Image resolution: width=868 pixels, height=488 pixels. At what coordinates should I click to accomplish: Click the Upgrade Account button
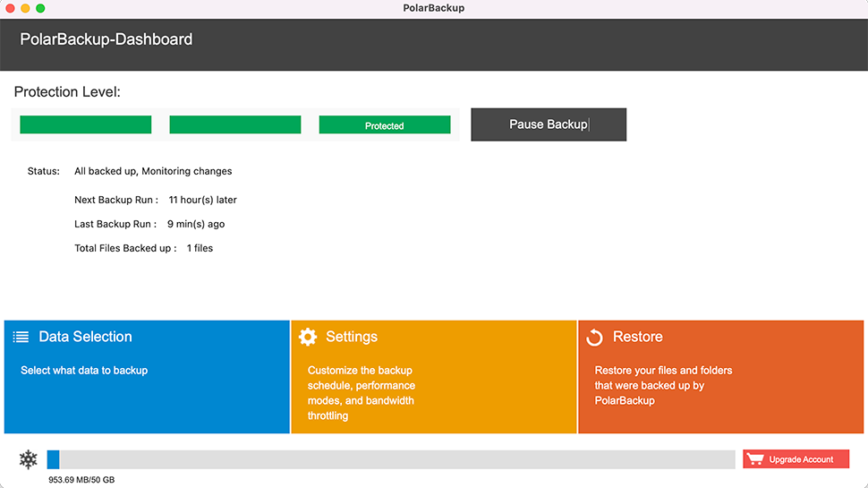coord(796,459)
